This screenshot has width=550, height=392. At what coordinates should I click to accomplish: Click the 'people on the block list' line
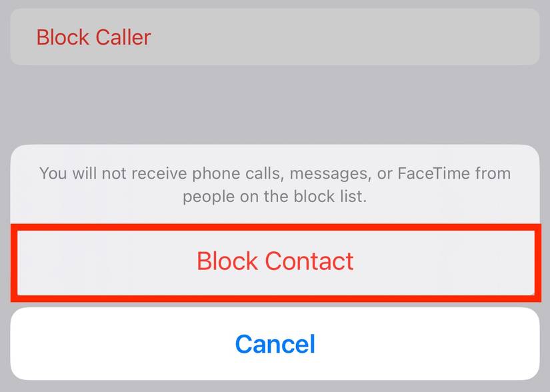pos(275,197)
